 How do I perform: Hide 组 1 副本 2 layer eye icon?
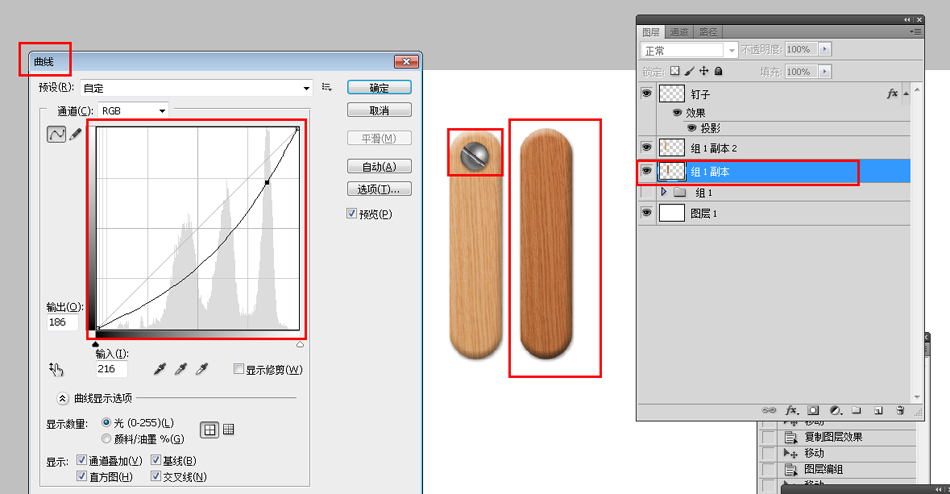pos(646,147)
